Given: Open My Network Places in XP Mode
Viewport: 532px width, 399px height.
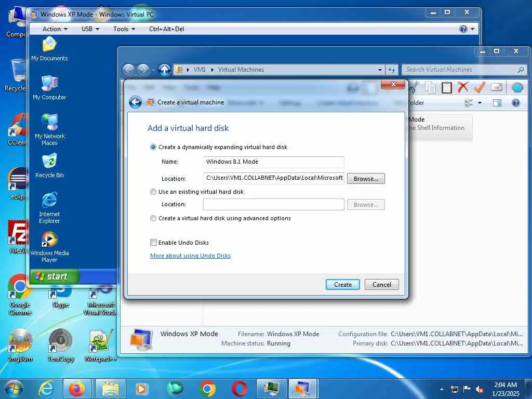Looking at the screenshot, I should pos(49,129).
